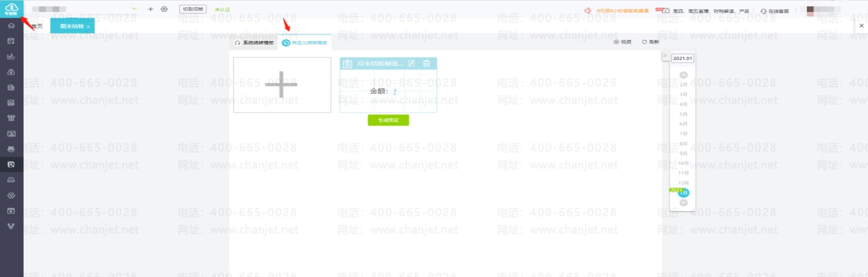Open the fifth sidebar icon under money bag
Screen dimensions: 868x277
tap(11, 87)
